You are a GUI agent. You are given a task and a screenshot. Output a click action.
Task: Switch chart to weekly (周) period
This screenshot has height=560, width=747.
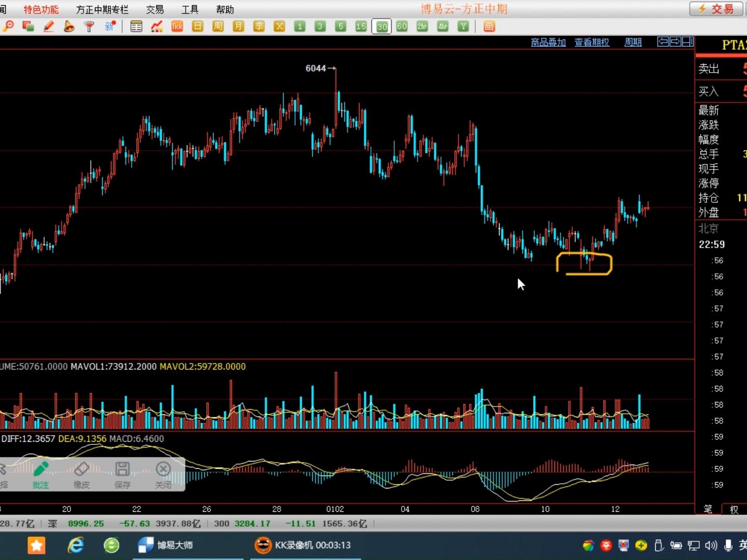(218, 26)
